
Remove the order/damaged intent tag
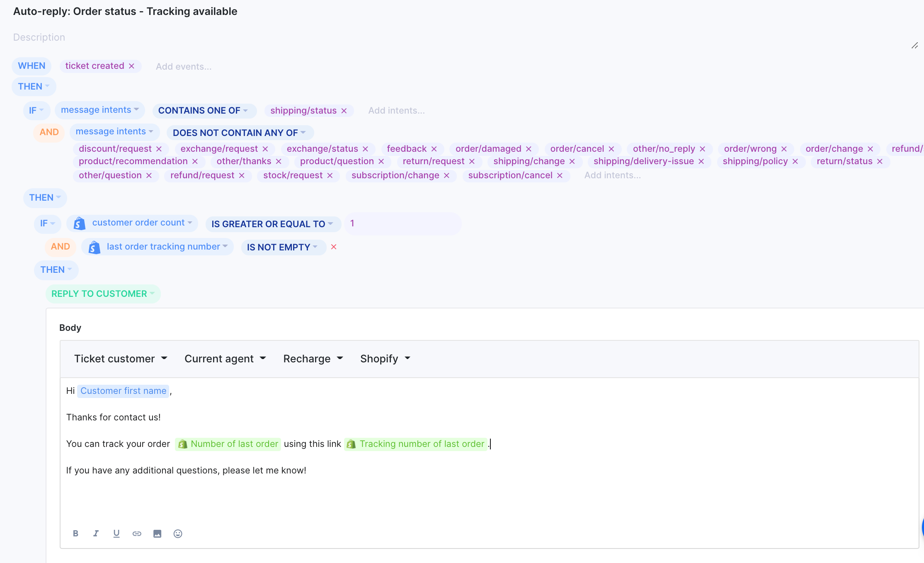pyautogui.click(x=529, y=149)
